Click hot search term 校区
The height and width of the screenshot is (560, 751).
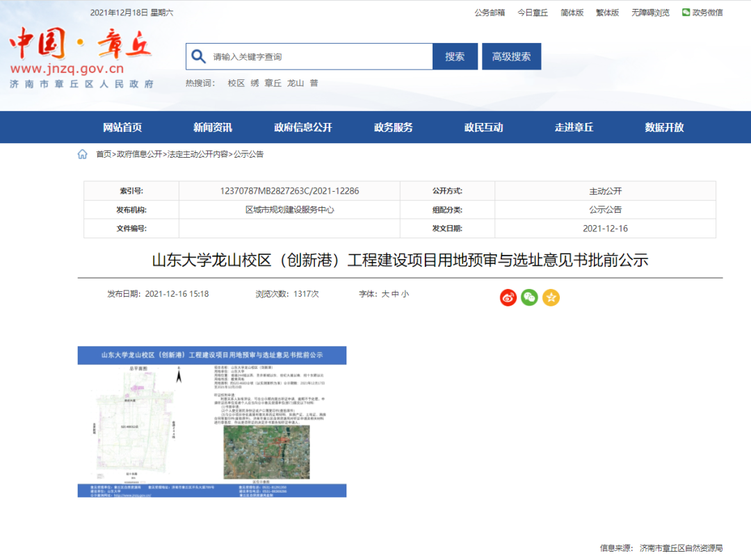[236, 83]
